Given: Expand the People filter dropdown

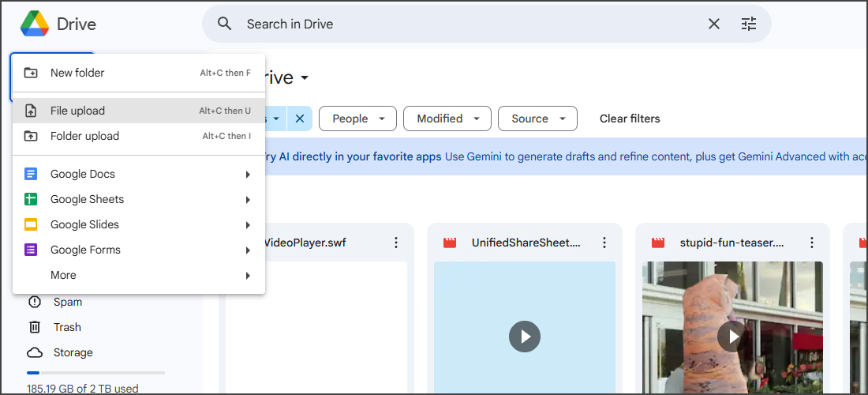Looking at the screenshot, I should tap(357, 118).
